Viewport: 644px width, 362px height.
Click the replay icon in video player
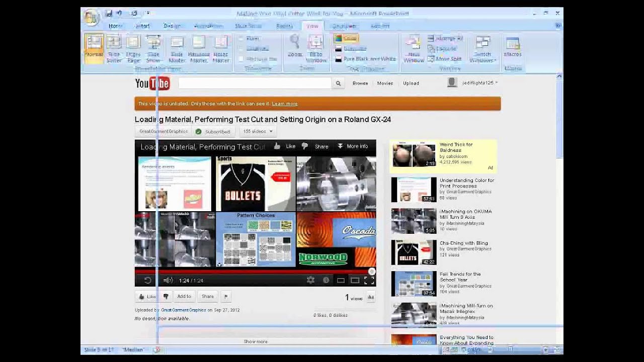147,281
